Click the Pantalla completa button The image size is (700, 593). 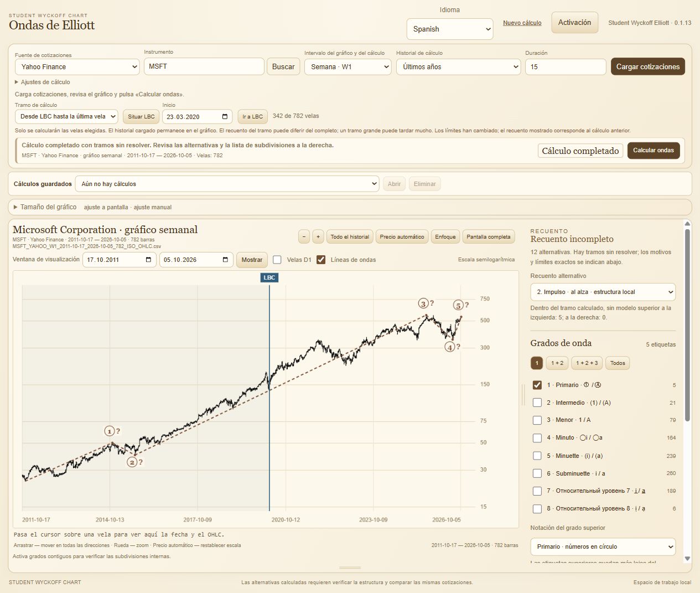pyautogui.click(x=489, y=236)
